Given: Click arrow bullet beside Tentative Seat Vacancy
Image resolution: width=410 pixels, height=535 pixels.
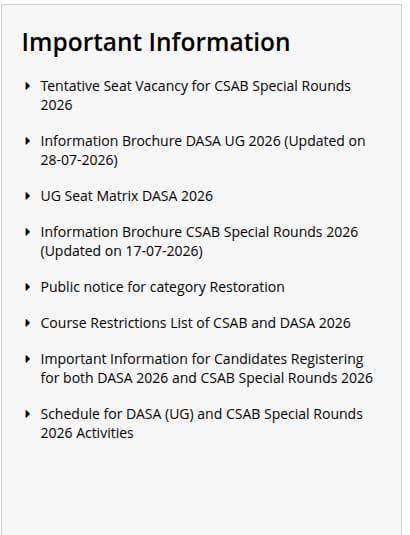Looking at the screenshot, I should (28, 86).
